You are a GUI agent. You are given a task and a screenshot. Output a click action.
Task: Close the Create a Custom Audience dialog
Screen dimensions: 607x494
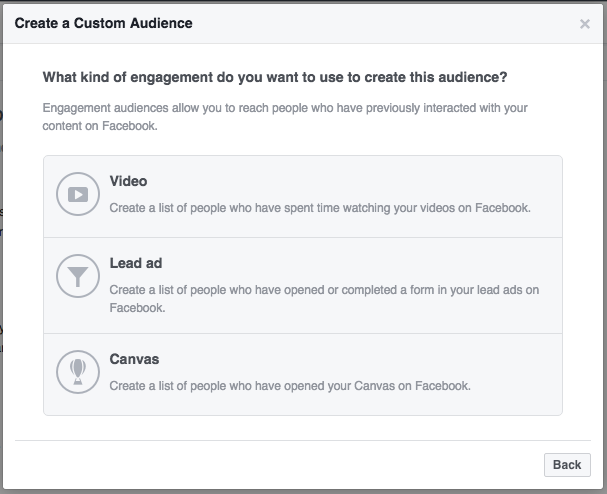click(x=585, y=24)
